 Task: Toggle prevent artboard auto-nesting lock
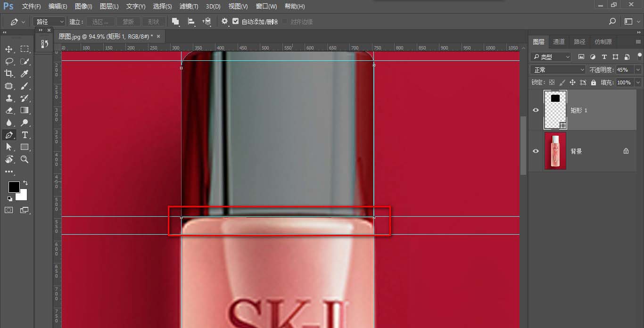pyautogui.click(x=583, y=82)
